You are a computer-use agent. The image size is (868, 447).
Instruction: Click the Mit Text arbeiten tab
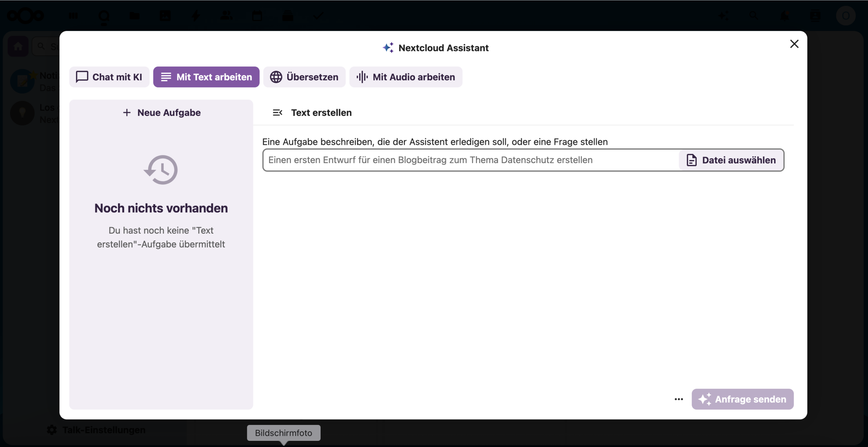(x=206, y=77)
